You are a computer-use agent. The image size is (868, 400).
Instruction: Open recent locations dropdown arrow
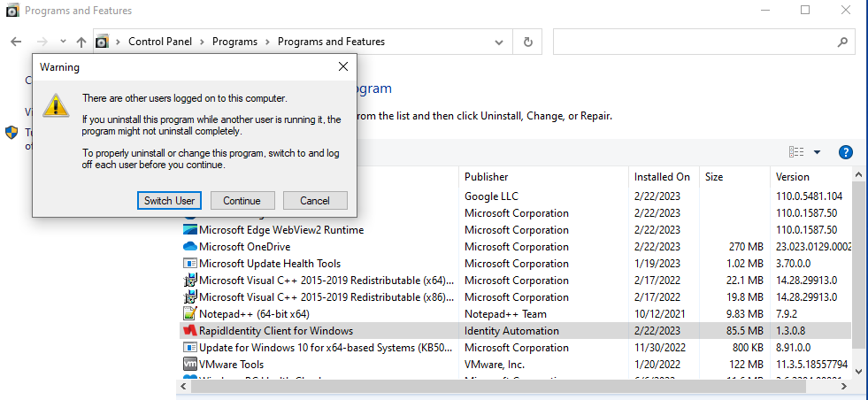63,42
